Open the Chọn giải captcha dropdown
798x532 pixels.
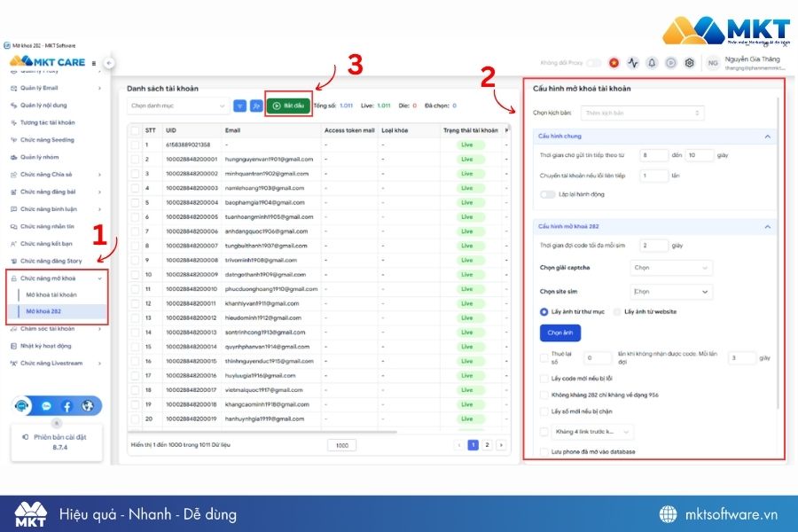[671, 268]
